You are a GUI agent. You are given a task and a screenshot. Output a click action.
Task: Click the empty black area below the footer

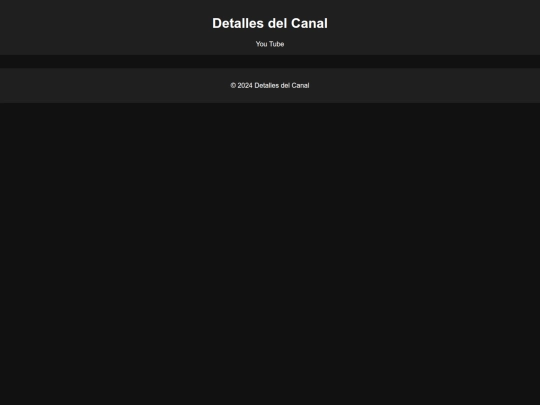point(270,254)
